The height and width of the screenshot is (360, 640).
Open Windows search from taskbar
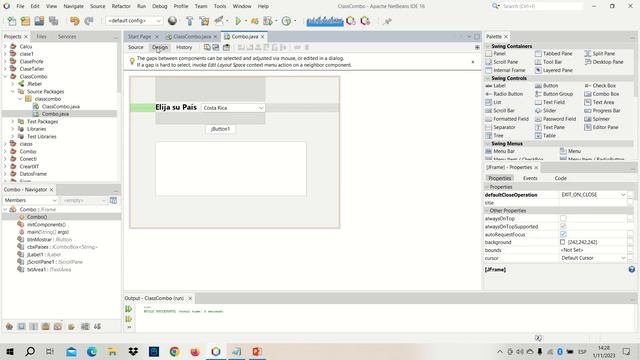(x=30, y=351)
